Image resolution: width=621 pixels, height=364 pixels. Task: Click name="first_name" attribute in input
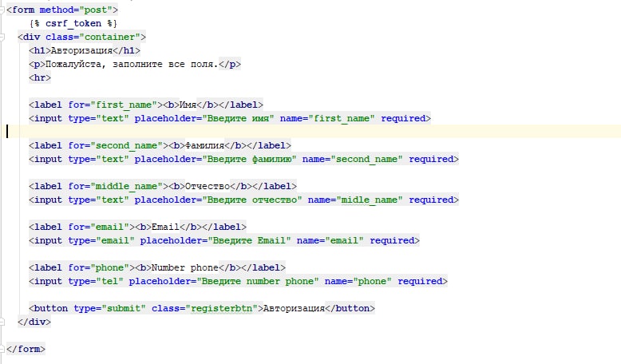(x=327, y=118)
